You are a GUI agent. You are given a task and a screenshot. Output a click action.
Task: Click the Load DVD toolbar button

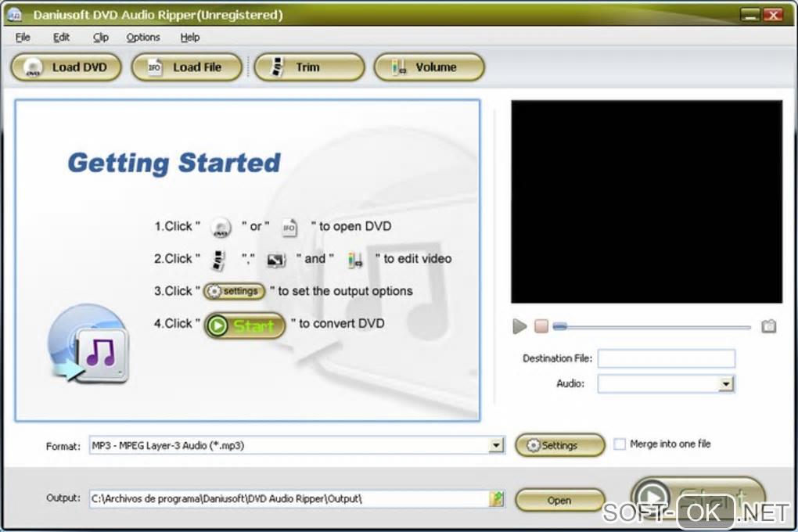click(66, 67)
